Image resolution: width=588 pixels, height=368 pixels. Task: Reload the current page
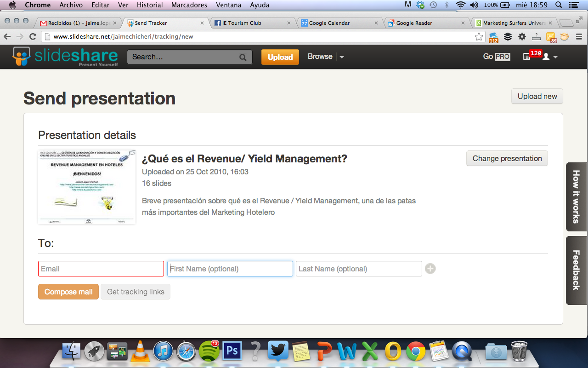click(33, 36)
